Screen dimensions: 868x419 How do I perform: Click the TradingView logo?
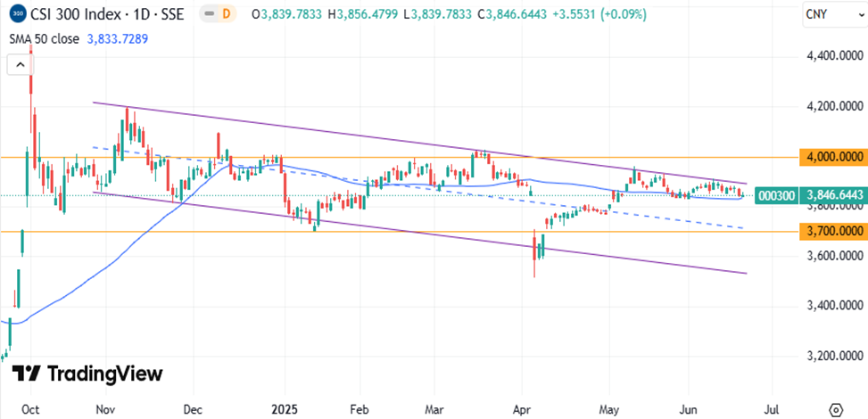88,374
